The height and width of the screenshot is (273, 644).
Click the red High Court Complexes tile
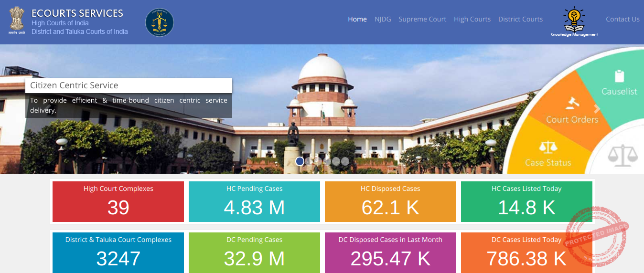click(118, 201)
